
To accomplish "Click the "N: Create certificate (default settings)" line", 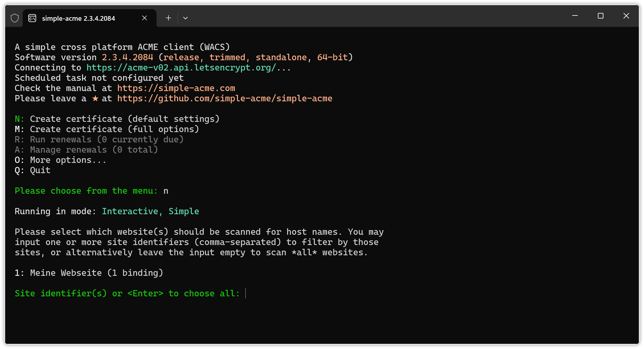I will 117,119.
